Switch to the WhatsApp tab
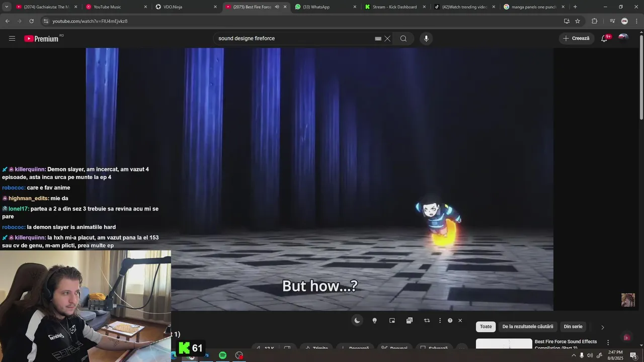644x362 pixels. pos(326,7)
